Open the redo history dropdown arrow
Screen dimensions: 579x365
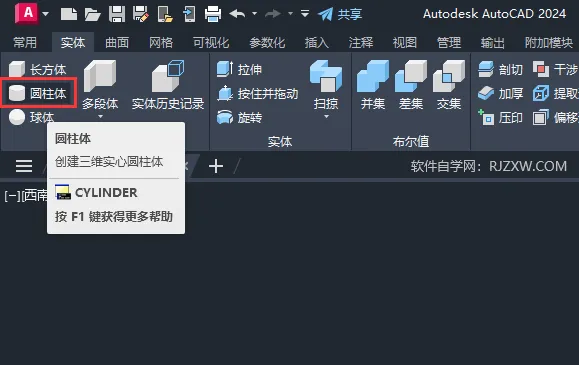click(x=290, y=14)
